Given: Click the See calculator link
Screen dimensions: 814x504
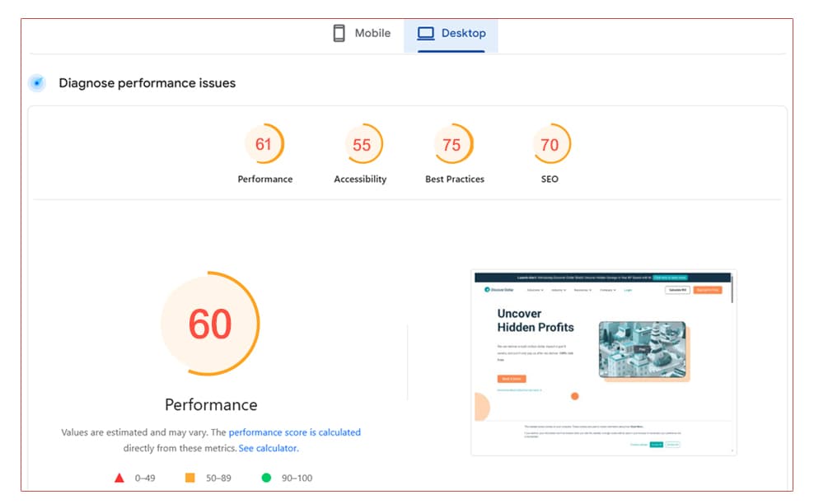Looking at the screenshot, I should point(269,448).
